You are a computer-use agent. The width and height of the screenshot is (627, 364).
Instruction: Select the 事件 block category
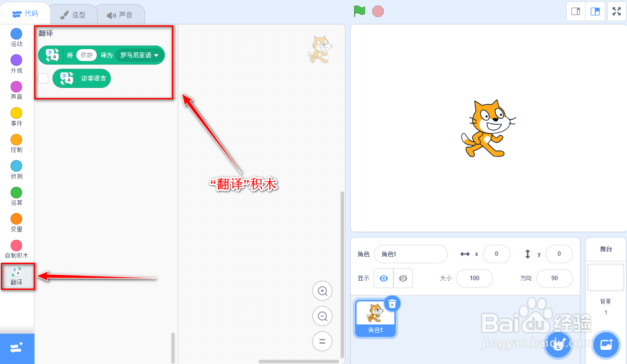click(x=17, y=117)
